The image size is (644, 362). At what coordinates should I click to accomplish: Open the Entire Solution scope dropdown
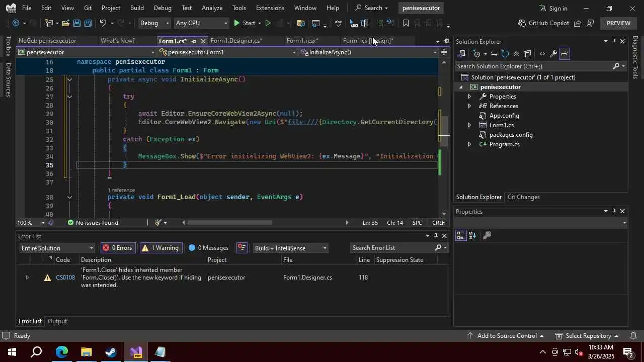tap(57, 248)
